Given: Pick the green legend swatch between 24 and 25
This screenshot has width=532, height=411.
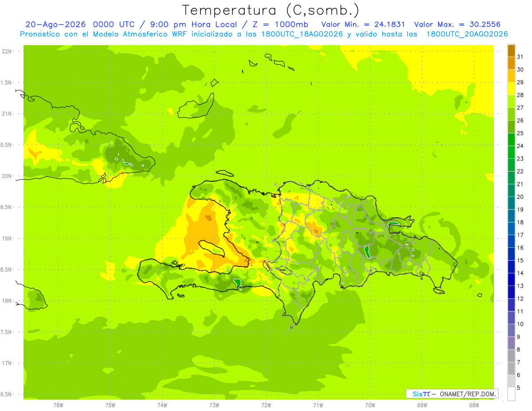Looking at the screenshot, I should point(511,139).
